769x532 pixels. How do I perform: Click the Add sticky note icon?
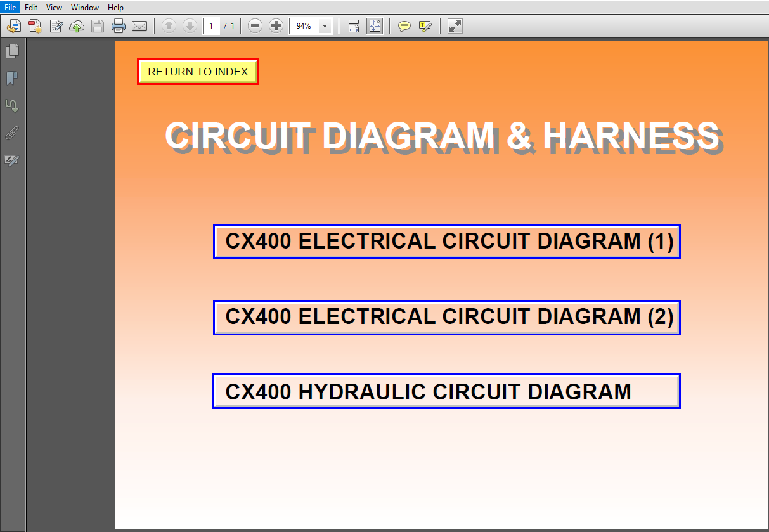click(x=404, y=26)
